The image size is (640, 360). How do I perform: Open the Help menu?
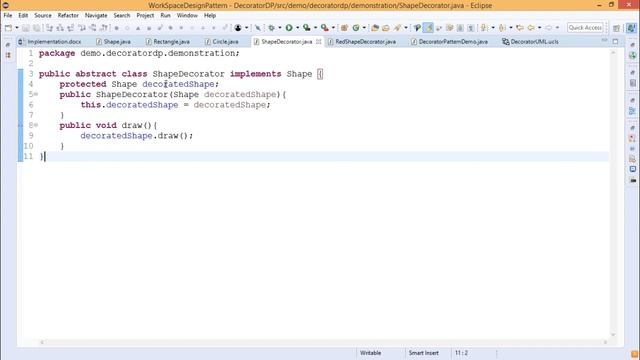coord(210,15)
